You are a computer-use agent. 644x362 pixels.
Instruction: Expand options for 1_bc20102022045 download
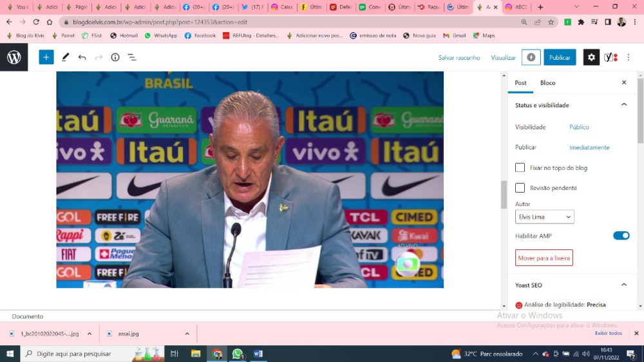pyautogui.click(x=90, y=334)
